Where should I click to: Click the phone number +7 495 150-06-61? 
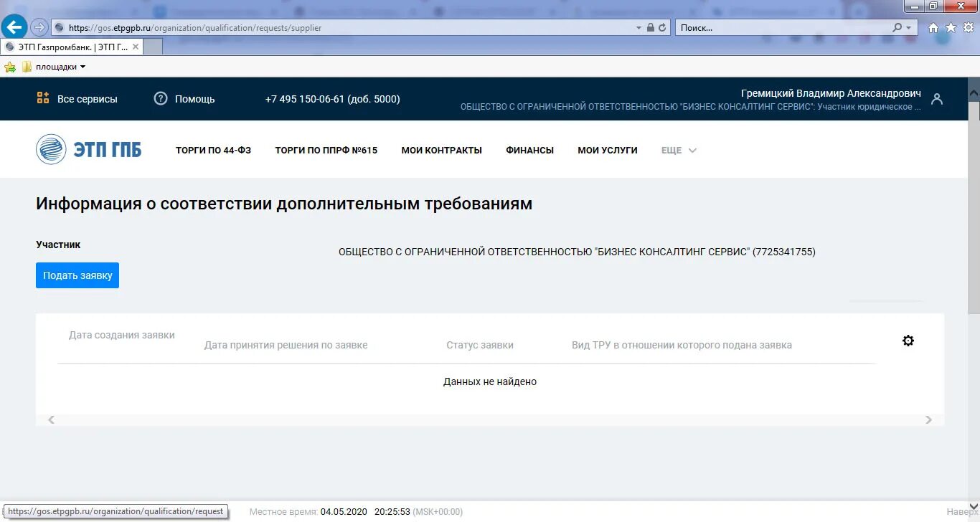[x=333, y=99]
